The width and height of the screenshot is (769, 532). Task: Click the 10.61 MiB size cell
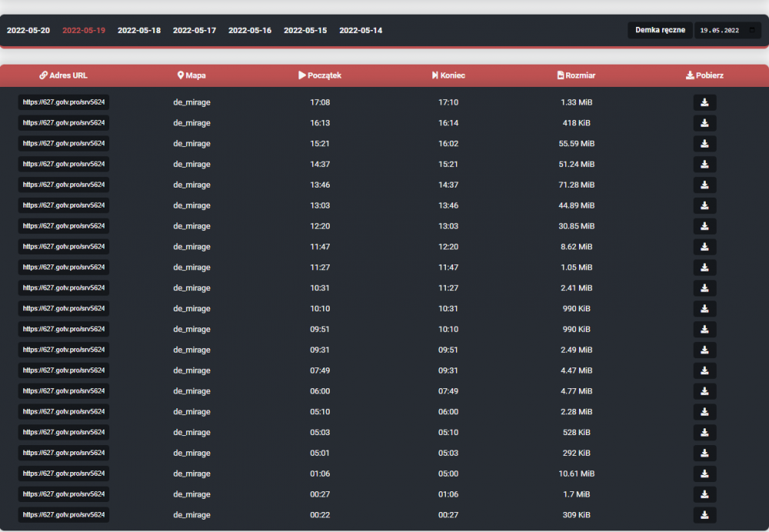click(576, 473)
